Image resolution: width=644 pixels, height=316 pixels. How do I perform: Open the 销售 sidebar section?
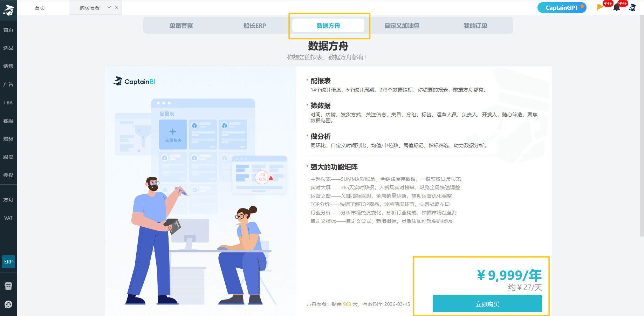[x=8, y=66]
